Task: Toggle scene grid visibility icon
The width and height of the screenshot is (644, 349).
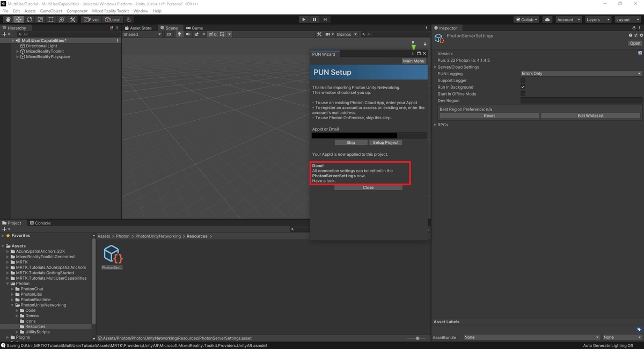Action: (x=223, y=34)
